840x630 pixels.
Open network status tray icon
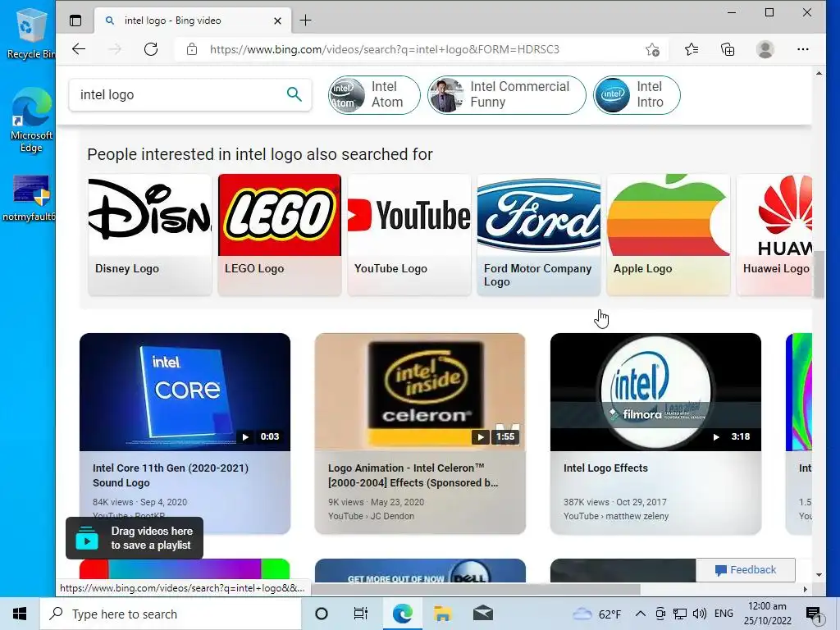click(x=680, y=614)
